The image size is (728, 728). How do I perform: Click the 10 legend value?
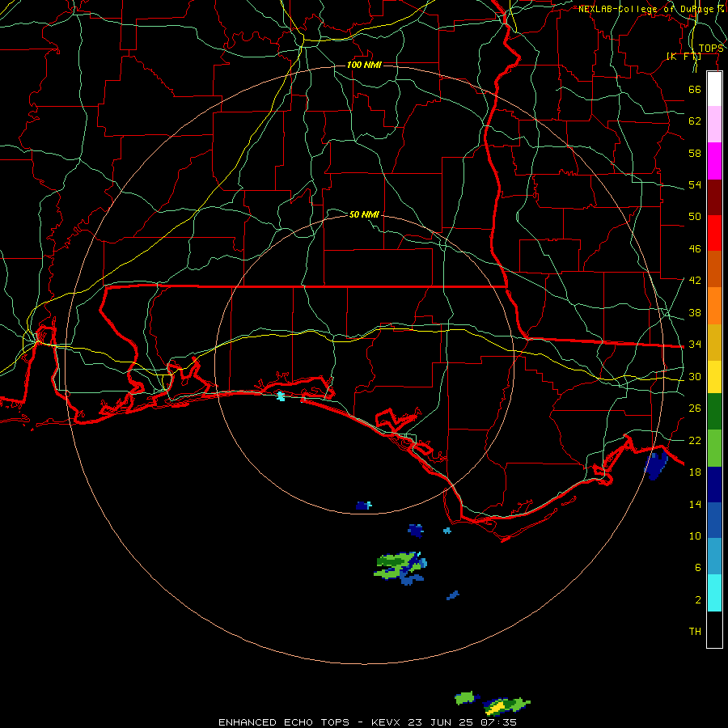point(695,535)
